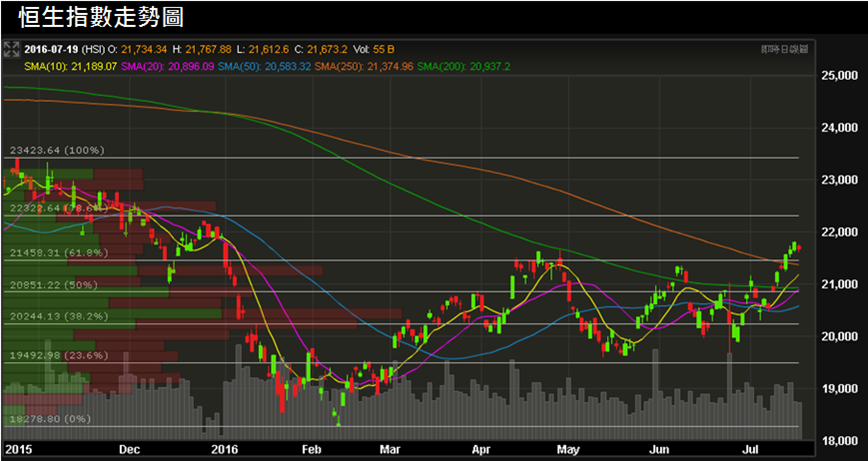Click the Feb label on the time axis
Image resolution: width=868 pixels, height=461 pixels.
point(312,448)
